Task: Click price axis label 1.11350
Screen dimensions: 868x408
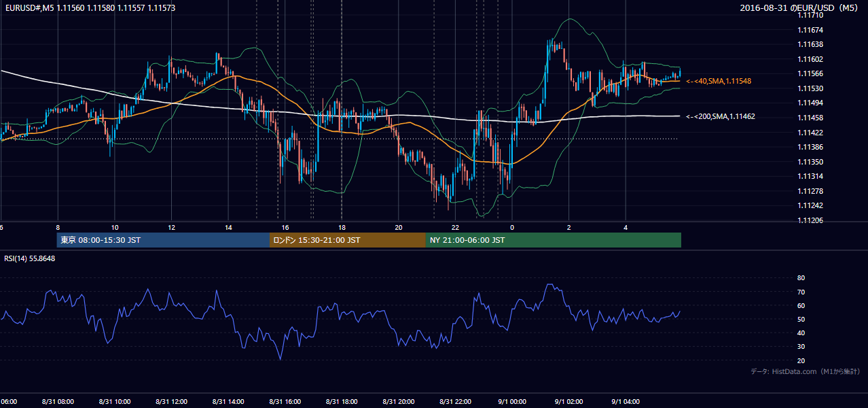Action: point(810,162)
